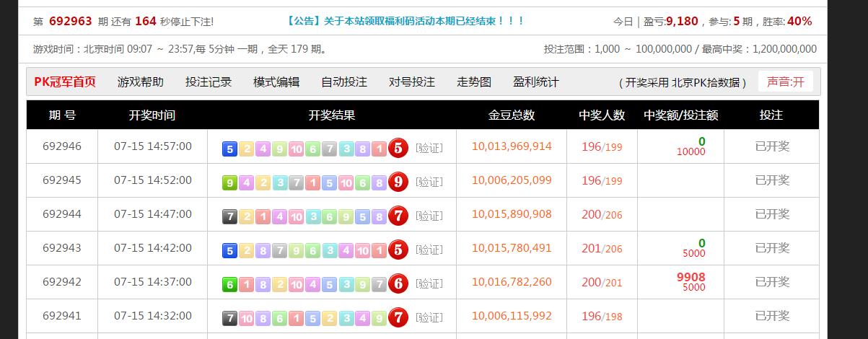Click total beans 10,013,969,914
Screen dimensions: 868x339
pyautogui.click(x=512, y=146)
